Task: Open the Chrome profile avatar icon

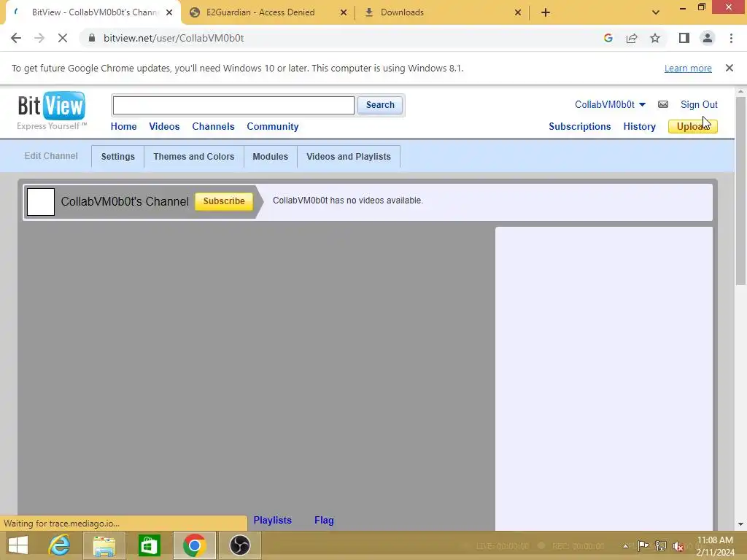Action: point(708,38)
